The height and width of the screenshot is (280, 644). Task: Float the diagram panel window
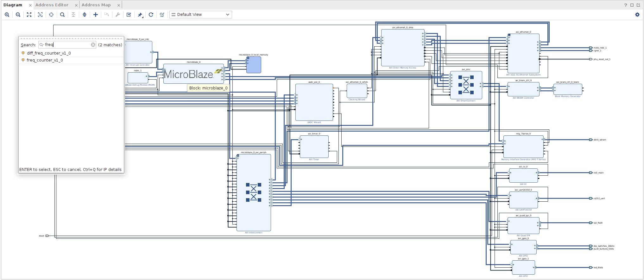click(638, 5)
